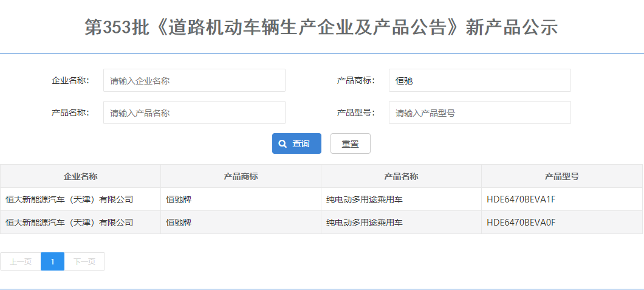Viewport: 644px width, 290px height.
Task: Click the 第353批 page title heading
Action: point(321,27)
